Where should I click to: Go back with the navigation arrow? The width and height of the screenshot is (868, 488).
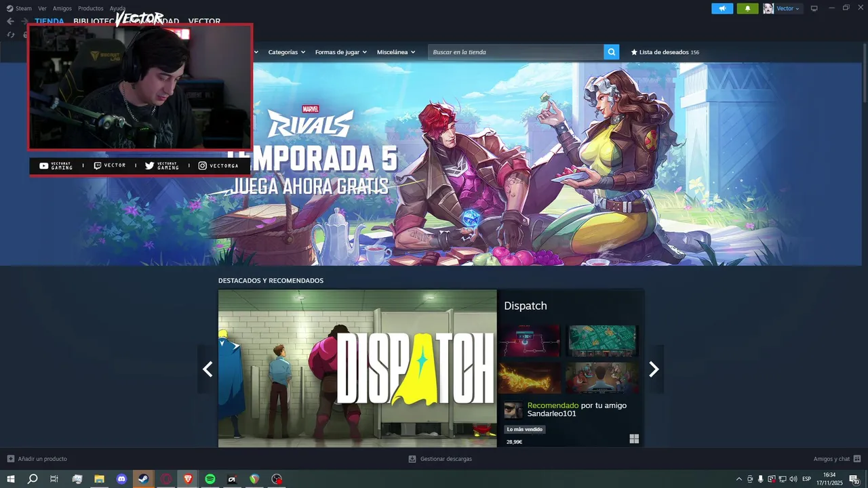[x=10, y=21]
